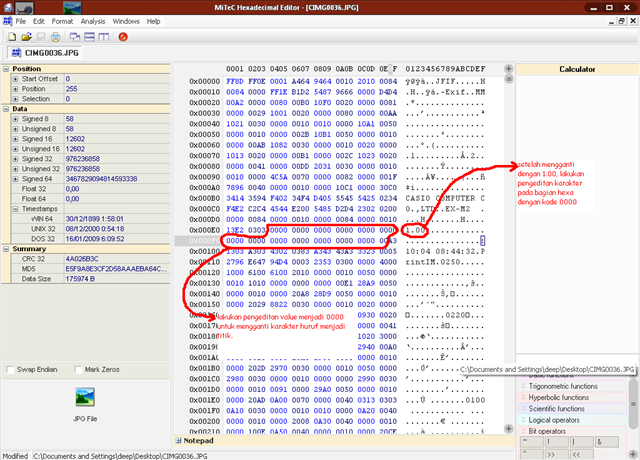Click the New file toolbar icon
Screen dimensions: 640x460
12,37
